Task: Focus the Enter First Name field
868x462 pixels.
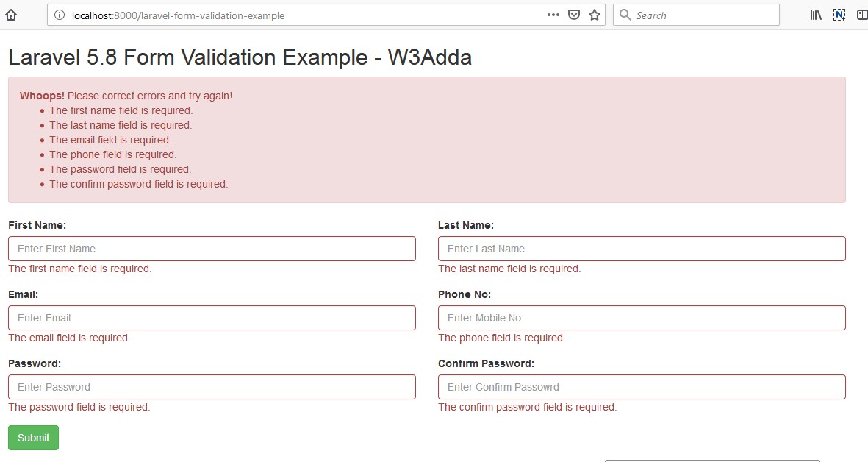Action: pyautogui.click(x=212, y=248)
